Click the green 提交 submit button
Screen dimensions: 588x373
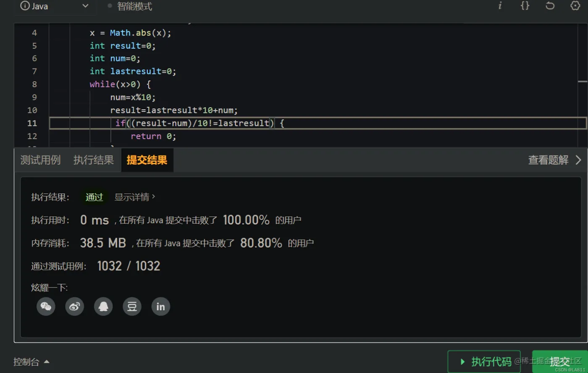point(560,362)
